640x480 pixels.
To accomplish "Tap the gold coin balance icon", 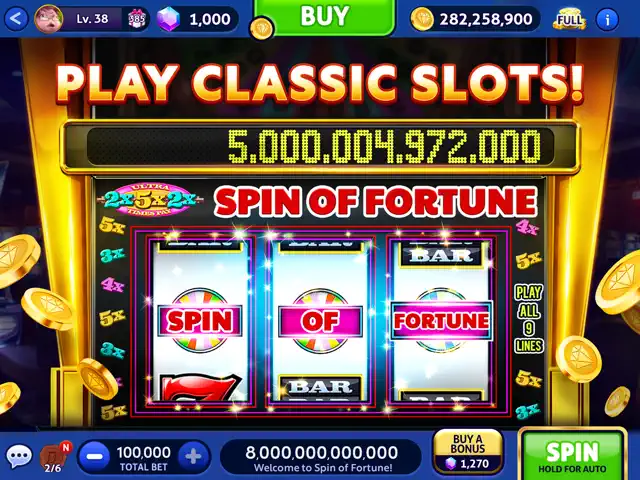I will [x=422, y=19].
